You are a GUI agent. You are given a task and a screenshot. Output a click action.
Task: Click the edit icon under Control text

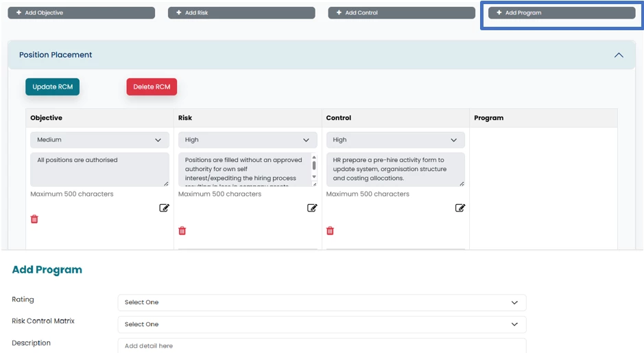coord(460,208)
